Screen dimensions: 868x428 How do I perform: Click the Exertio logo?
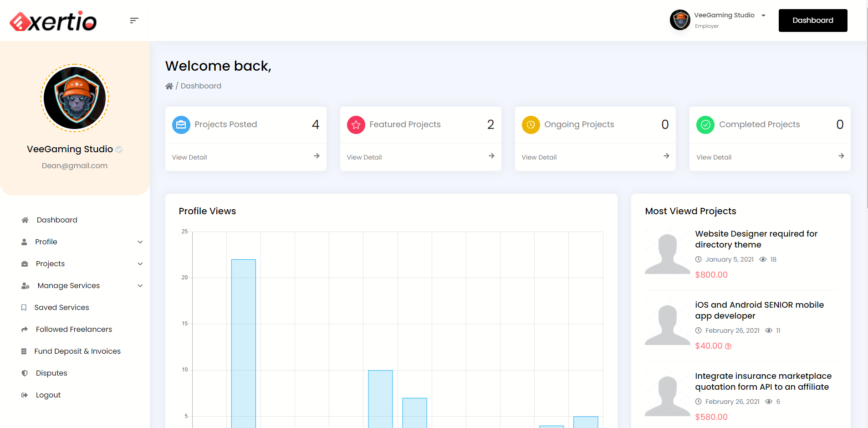click(x=53, y=21)
